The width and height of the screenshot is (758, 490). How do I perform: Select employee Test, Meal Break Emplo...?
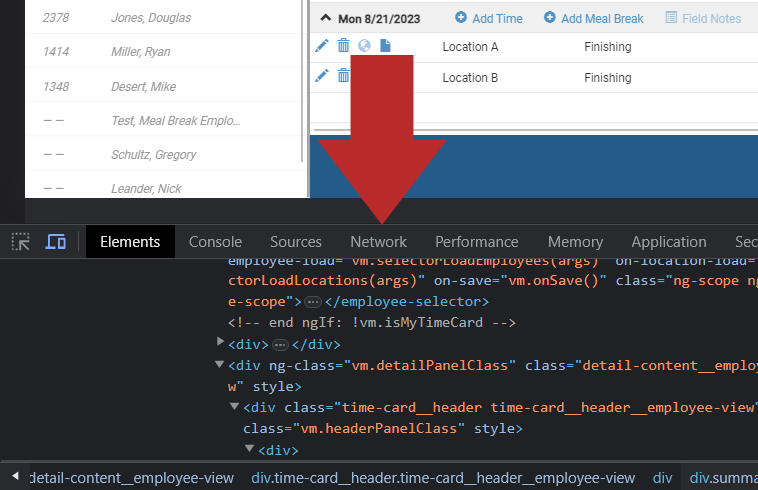tap(176, 120)
